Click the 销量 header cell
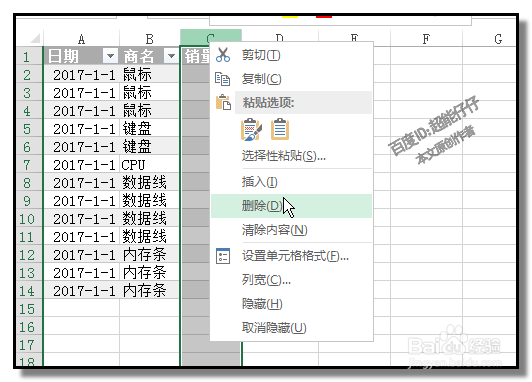This screenshot has height=382, width=532. click(195, 56)
